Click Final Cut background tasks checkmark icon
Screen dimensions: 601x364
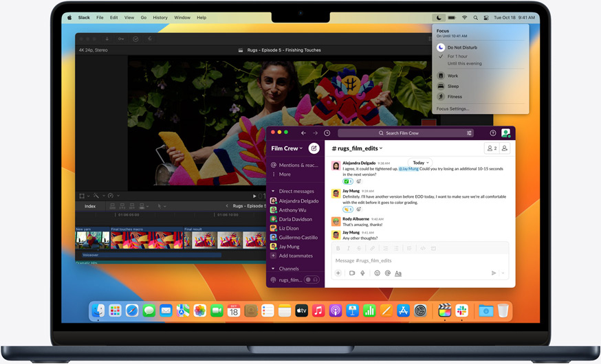tap(135, 38)
